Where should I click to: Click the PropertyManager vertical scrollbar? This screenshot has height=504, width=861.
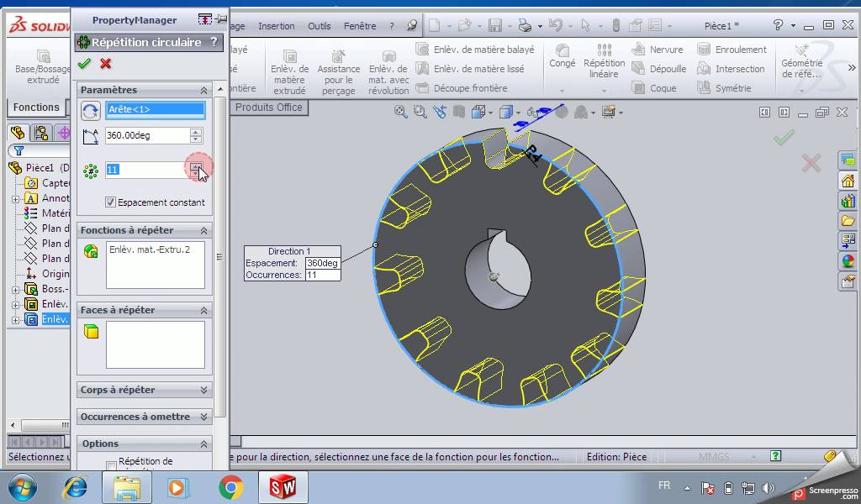[219, 257]
